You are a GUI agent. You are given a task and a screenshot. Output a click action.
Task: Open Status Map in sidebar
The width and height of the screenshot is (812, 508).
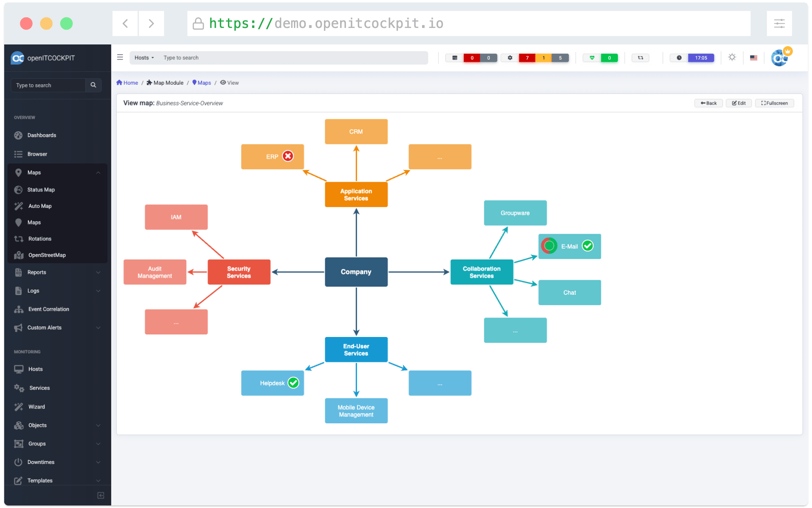click(41, 190)
